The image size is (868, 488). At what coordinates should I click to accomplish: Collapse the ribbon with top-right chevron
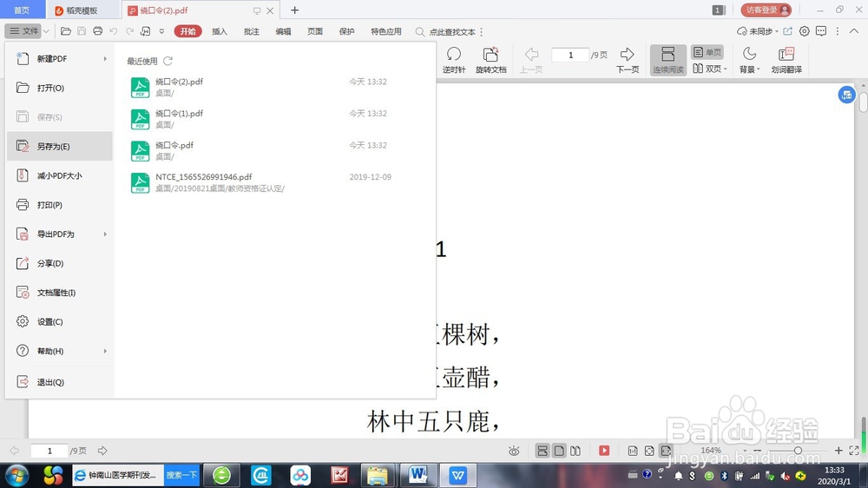854,31
